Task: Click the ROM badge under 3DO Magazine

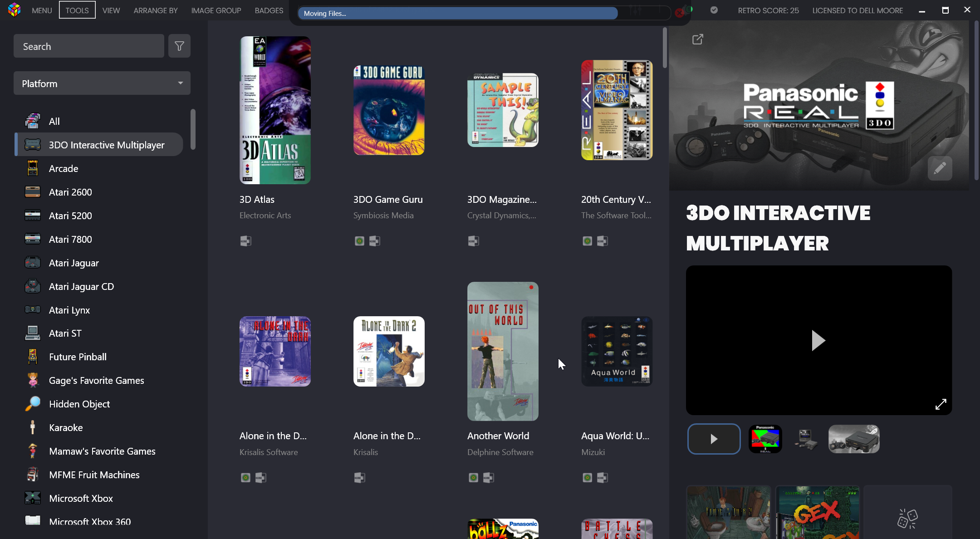Action: tap(473, 241)
